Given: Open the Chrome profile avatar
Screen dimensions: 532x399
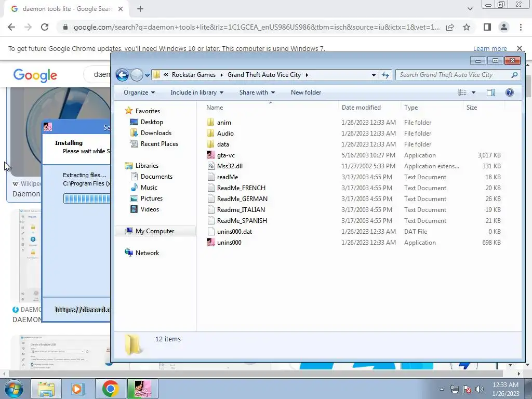Looking at the screenshot, I should click(x=504, y=27).
